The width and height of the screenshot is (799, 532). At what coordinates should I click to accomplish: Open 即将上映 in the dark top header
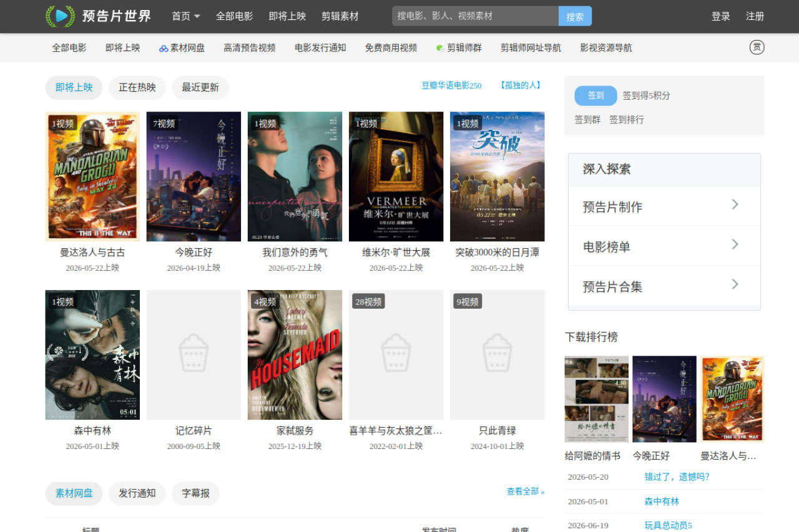click(288, 16)
